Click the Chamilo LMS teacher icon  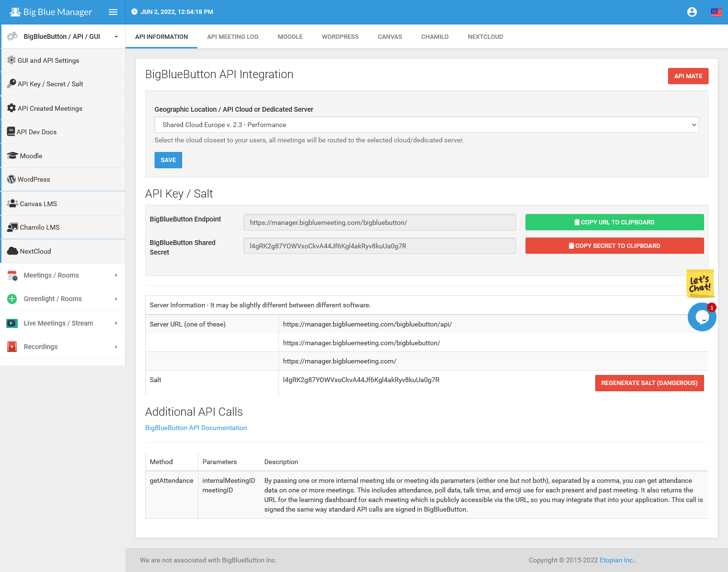pyautogui.click(x=12, y=227)
